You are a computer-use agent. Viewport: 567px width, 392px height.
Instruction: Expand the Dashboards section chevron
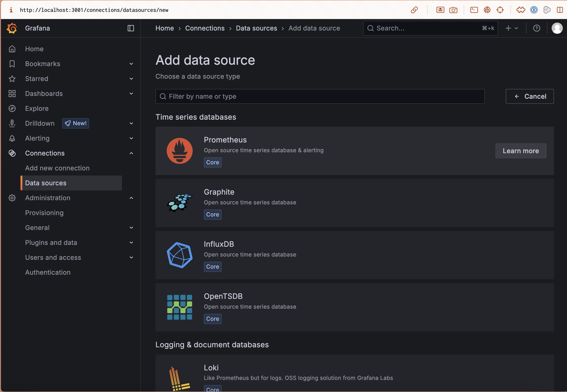pos(131,94)
